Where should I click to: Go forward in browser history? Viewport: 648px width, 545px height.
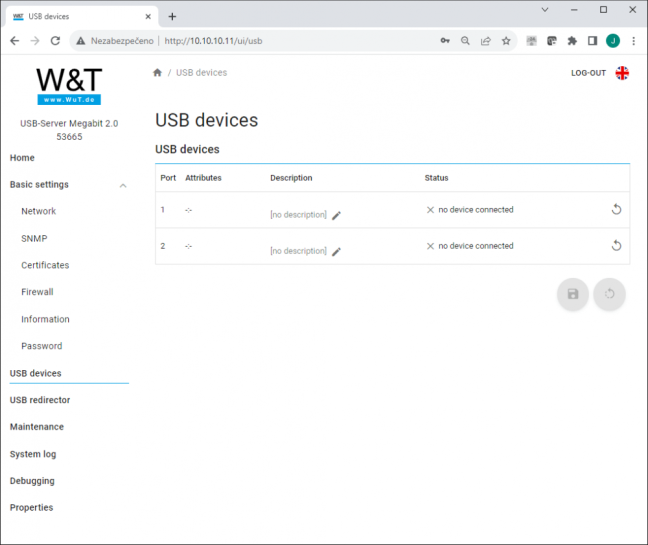35,41
